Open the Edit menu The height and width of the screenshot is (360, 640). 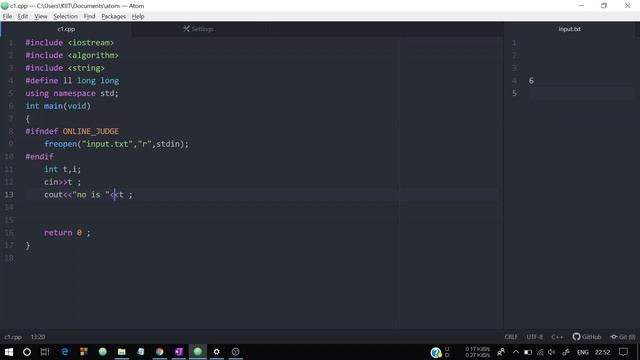pyautogui.click(x=23, y=16)
